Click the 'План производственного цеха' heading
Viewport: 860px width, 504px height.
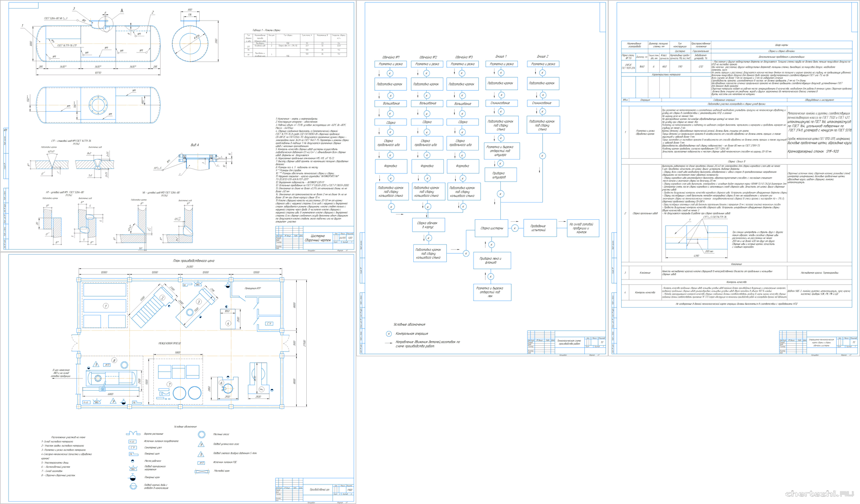(193, 261)
